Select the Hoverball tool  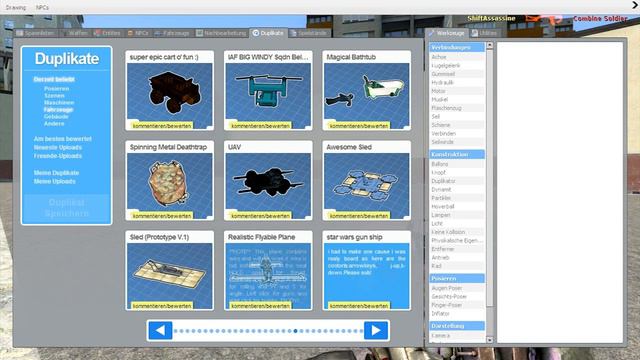(x=457, y=207)
